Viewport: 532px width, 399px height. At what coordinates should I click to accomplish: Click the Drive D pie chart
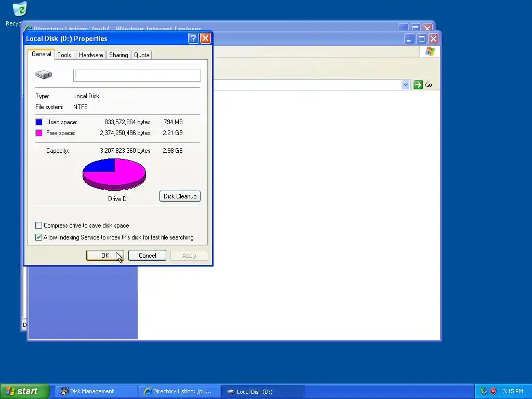[x=114, y=175]
